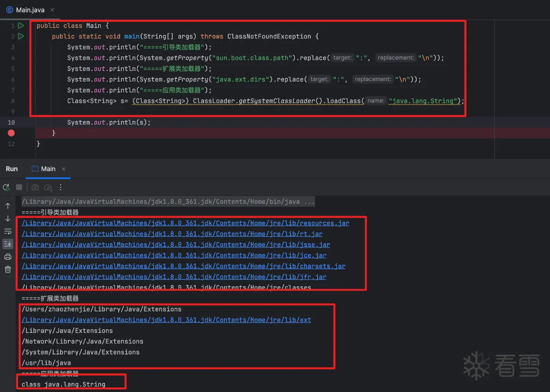Click the System.out.println(s) line
The height and width of the screenshot is (392, 550).
pyautogui.click(x=109, y=122)
